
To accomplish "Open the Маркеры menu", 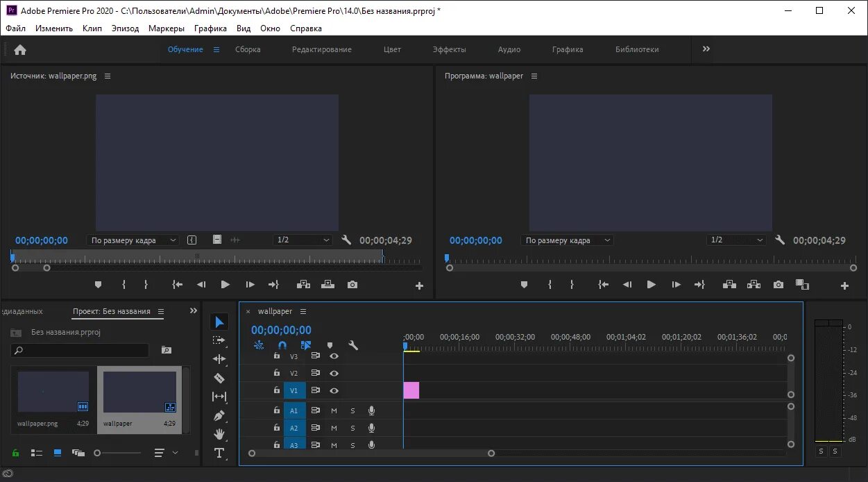I will click(167, 28).
